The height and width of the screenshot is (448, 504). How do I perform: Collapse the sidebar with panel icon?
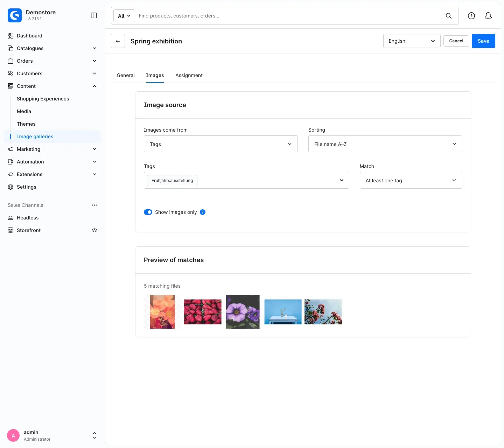(94, 15)
